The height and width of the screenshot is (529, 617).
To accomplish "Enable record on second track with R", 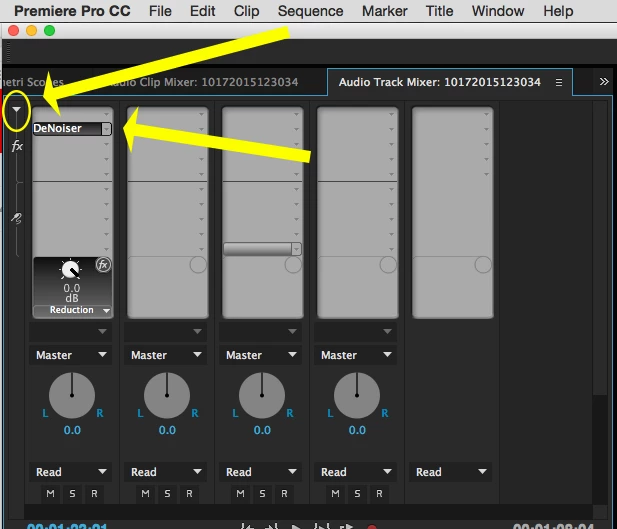I will (x=189, y=493).
